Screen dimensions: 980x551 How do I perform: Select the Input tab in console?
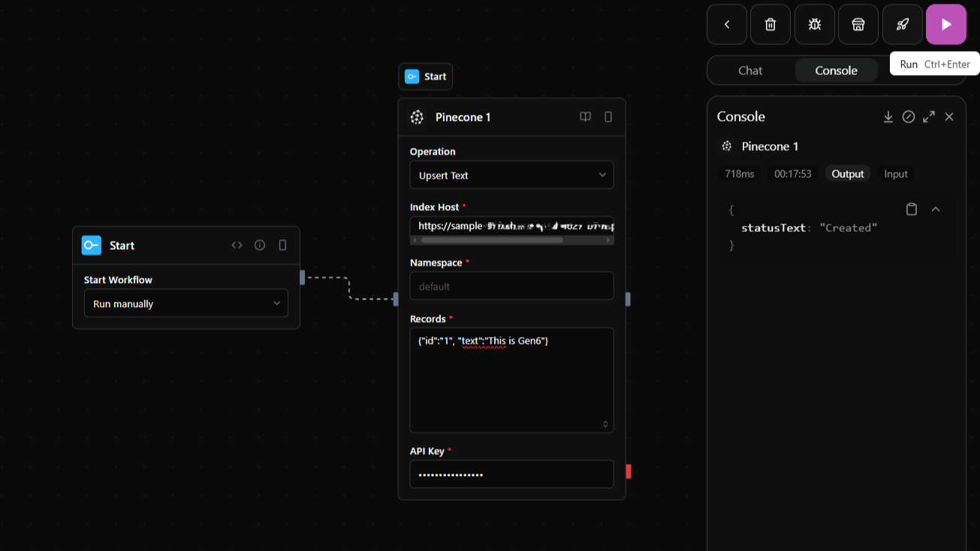click(x=896, y=173)
